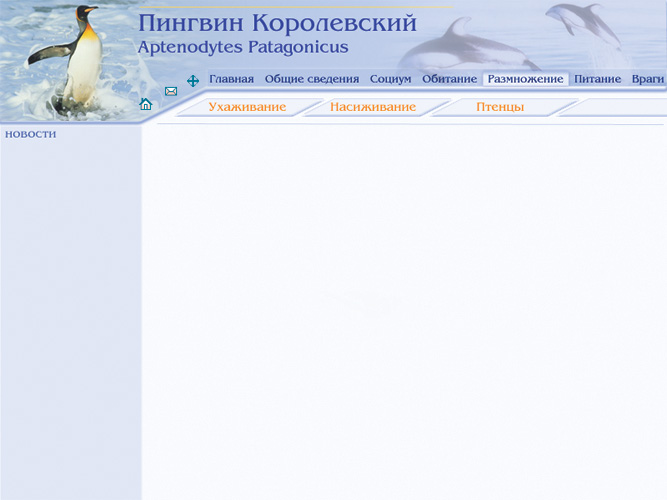Go to the Враги section
This screenshot has width=667, height=500.
click(x=648, y=79)
